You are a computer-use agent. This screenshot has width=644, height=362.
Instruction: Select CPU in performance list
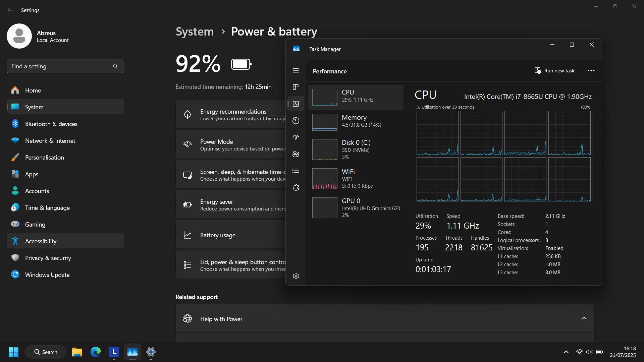pyautogui.click(x=355, y=97)
